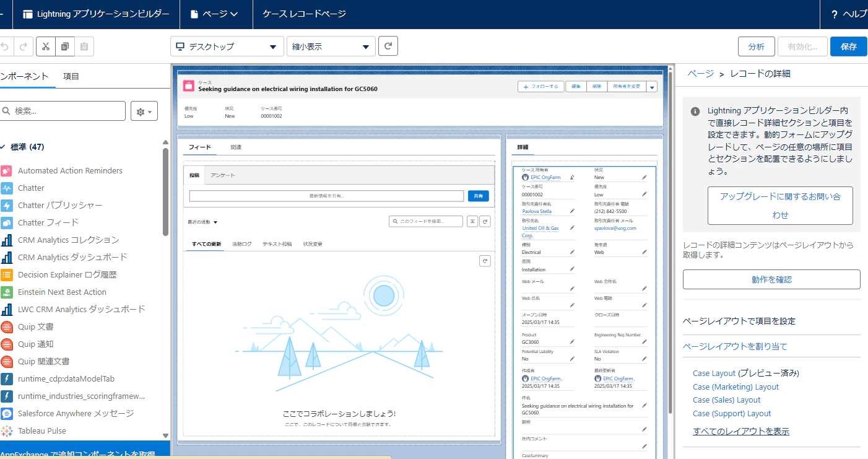Select the 活動ログ feed filter tab
This screenshot has width=868, height=459.
tap(242, 244)
